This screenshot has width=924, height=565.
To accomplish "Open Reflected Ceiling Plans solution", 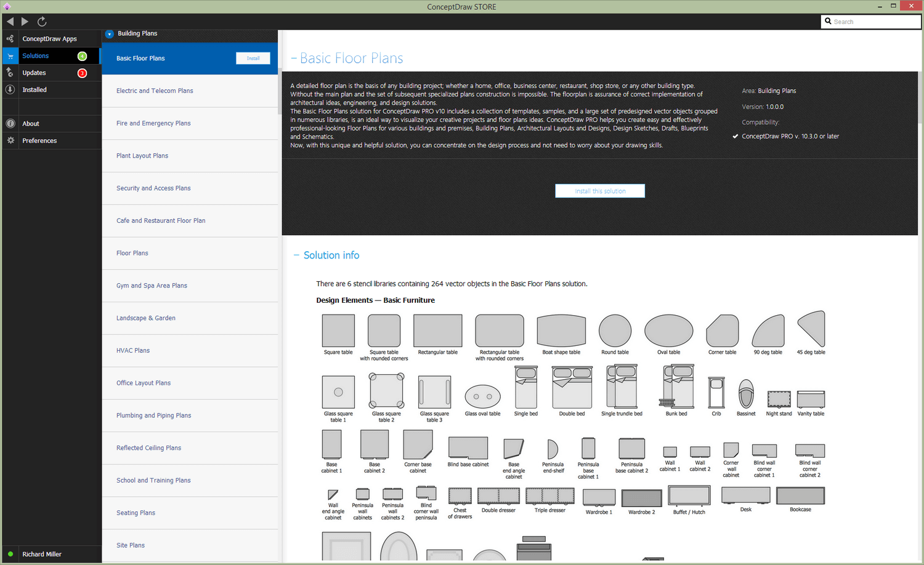I will tap(190, 448).
